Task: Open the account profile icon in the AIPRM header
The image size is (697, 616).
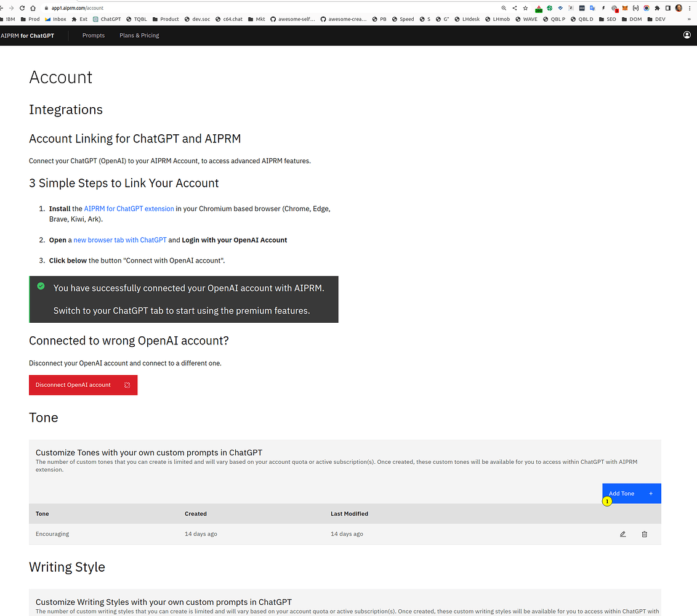Action: tap(687, 35)
